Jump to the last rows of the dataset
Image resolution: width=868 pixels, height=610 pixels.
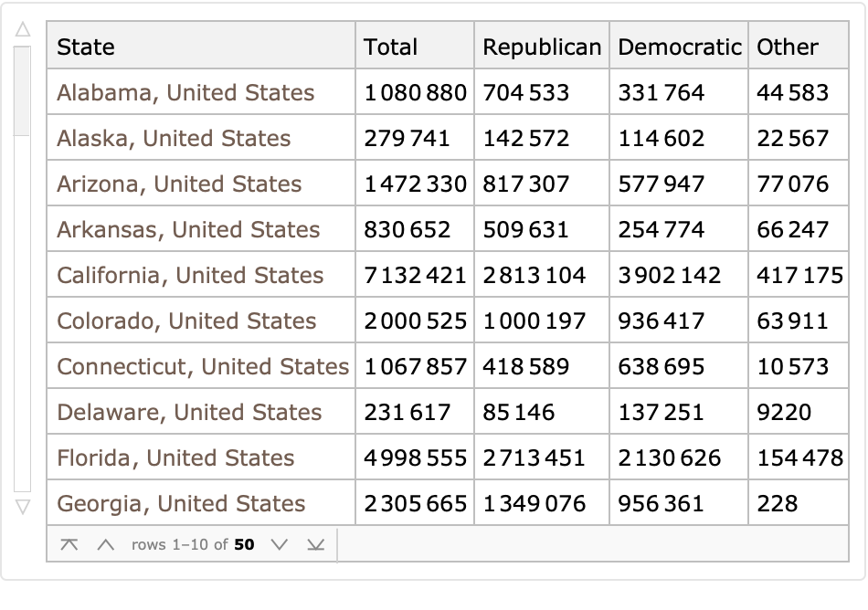coord(315,545)
